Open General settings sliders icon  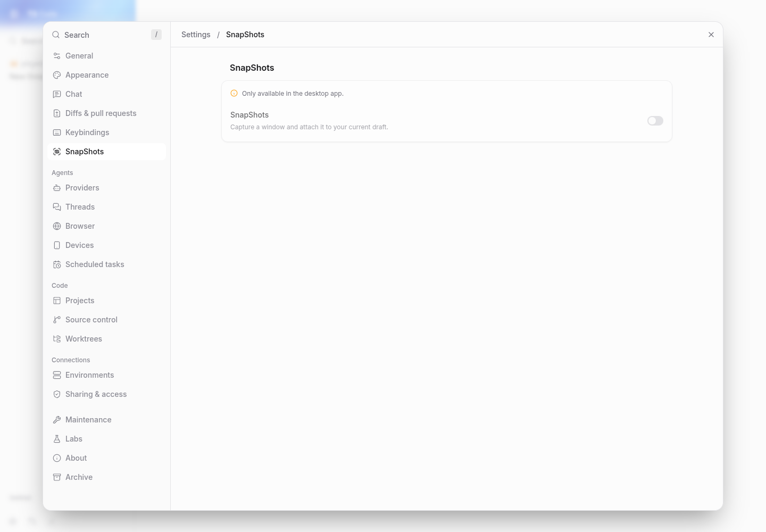(57, 56)
